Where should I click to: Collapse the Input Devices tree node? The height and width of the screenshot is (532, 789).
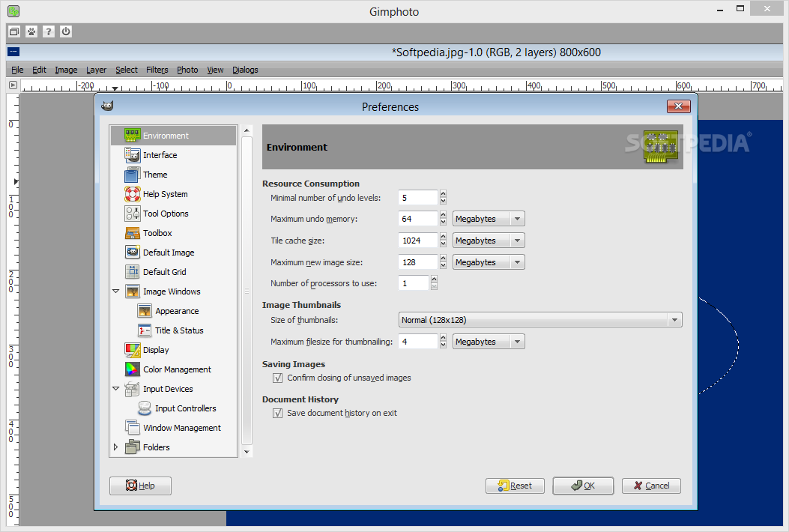coord(115,389)
